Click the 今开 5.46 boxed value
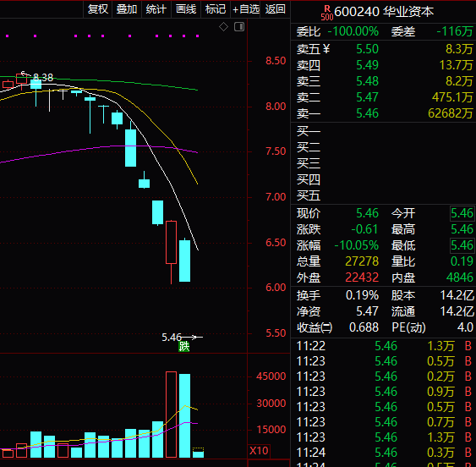The height and width of the screenshot is (467, 476). point(462,213)
